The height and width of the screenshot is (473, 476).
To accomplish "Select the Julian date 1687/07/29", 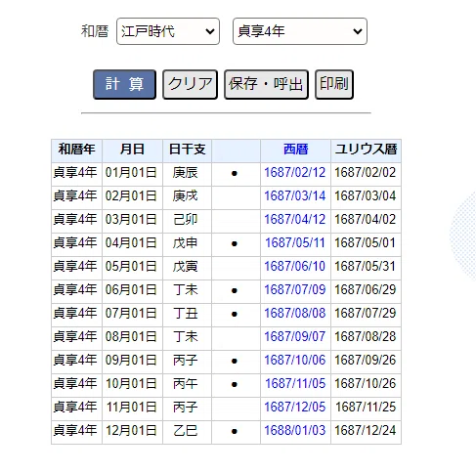I will (366, 314).
